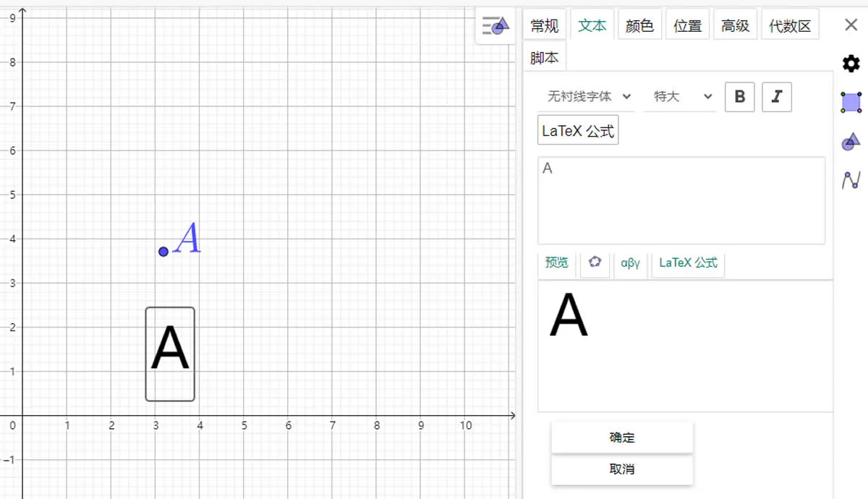The height and width of the screenshot is (499, 868).
Task: Open the LaTeX 公式 menu beside αβγ
Action: (x=688, y=263)
